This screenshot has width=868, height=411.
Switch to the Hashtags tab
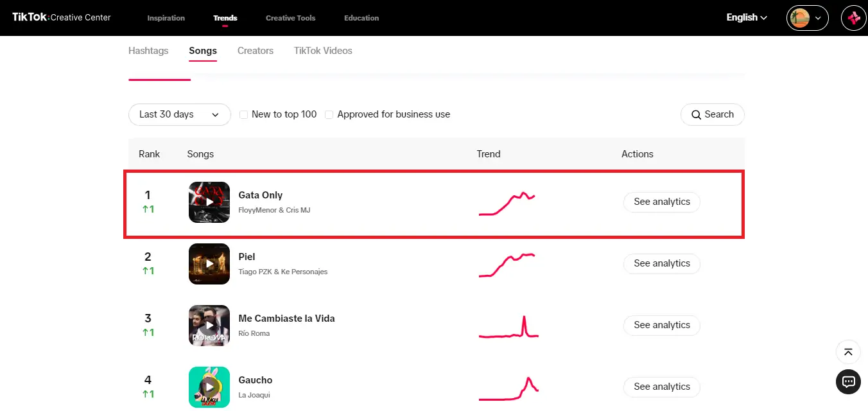coord(148,51)
